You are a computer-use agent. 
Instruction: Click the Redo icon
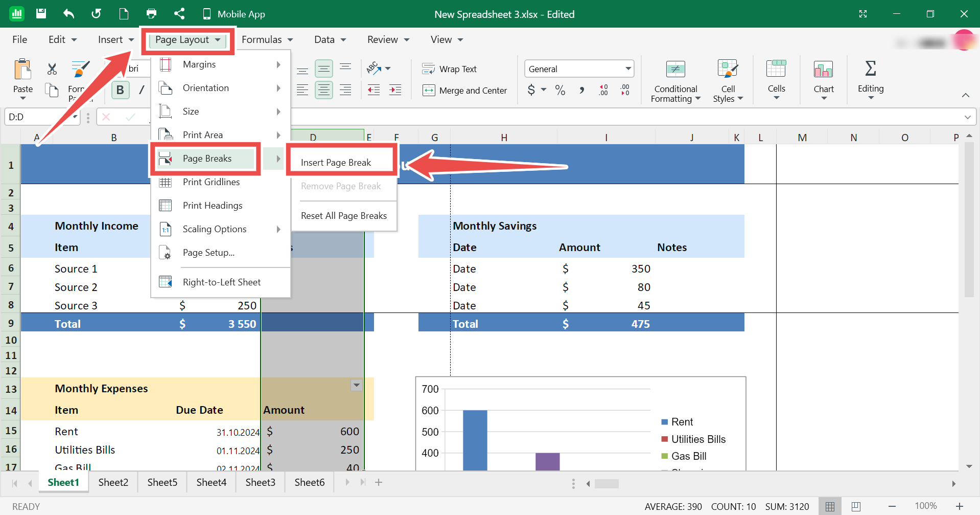(x=96, y=14)
